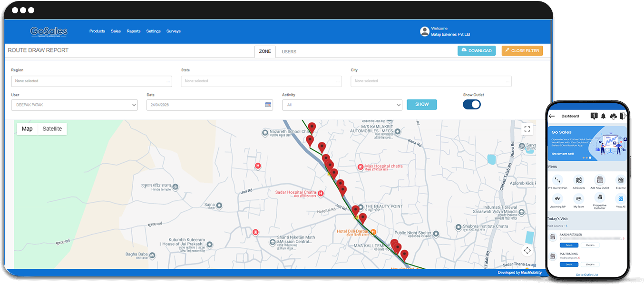Image resolution: width=644 pixels, height=285 pixels.
Task: Click the SHOW button
Action: 421,105
